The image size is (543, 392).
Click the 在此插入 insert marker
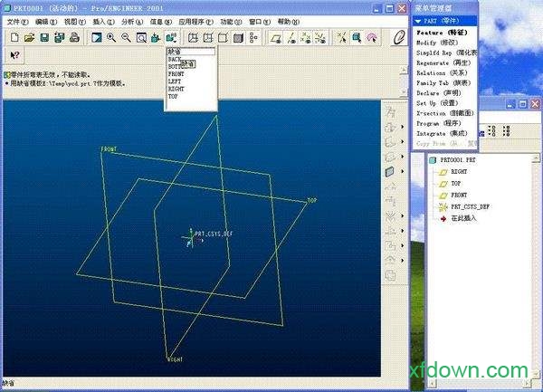click(463, 218)
